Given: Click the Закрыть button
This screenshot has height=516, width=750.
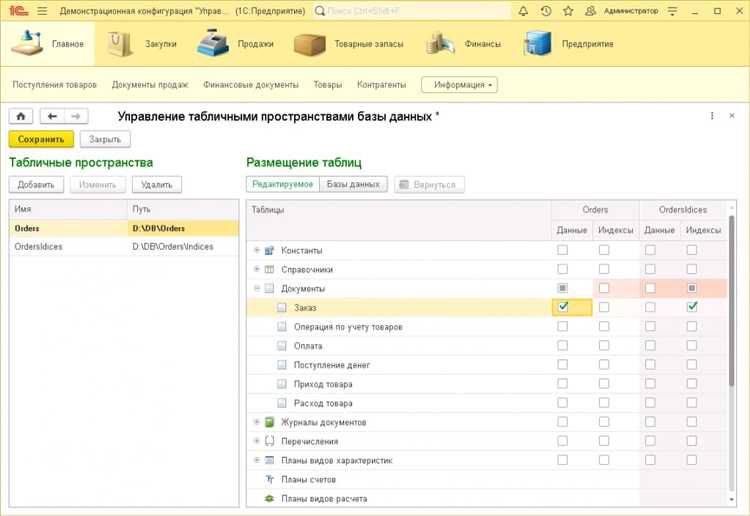Looking at the screenshot, I should point(105,139).
